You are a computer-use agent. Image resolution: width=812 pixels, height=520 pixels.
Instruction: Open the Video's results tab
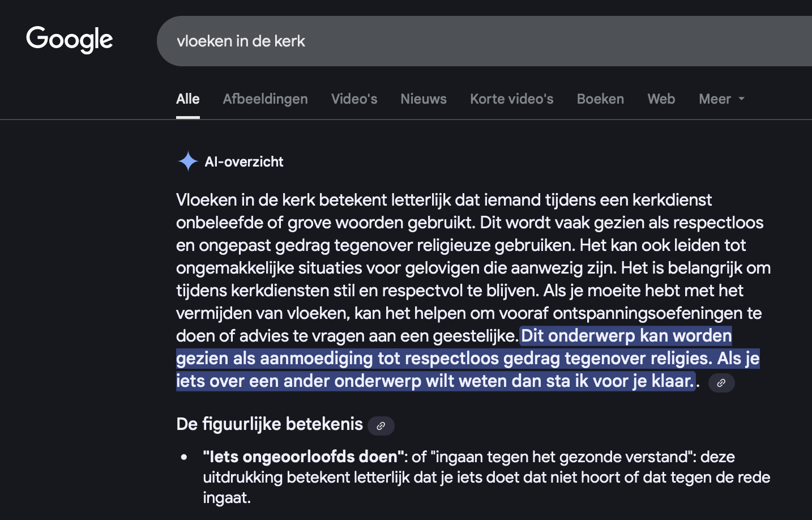354,99
